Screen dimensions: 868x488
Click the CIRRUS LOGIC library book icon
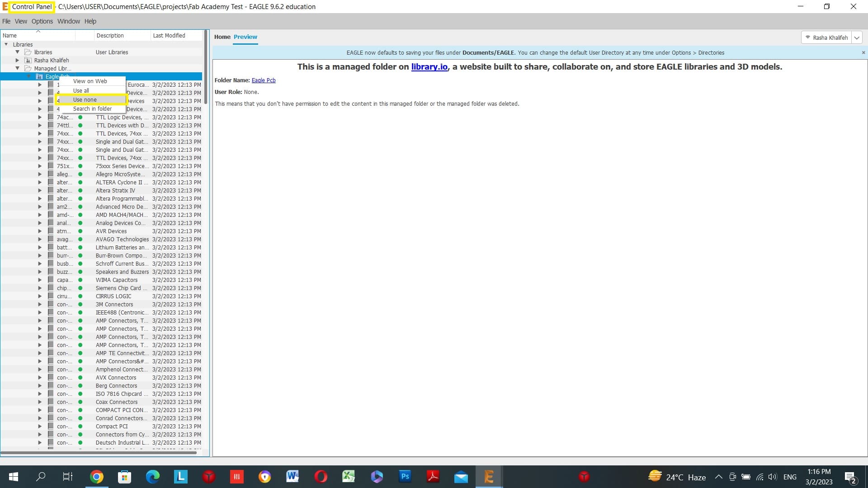point(51,296)
